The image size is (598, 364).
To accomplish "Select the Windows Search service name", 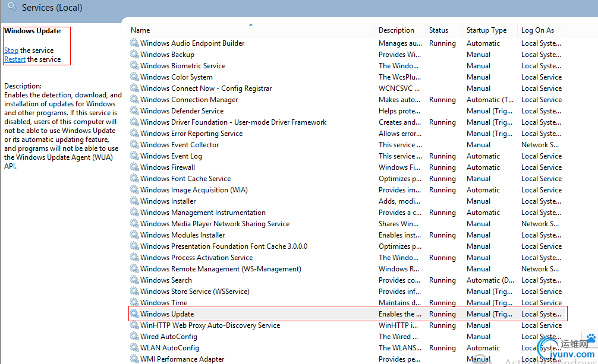I will tap(166, 280).
